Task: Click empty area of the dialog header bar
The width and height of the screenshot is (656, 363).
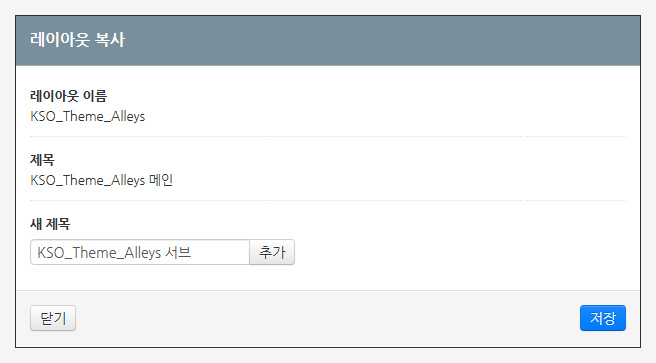Action: 377,41
